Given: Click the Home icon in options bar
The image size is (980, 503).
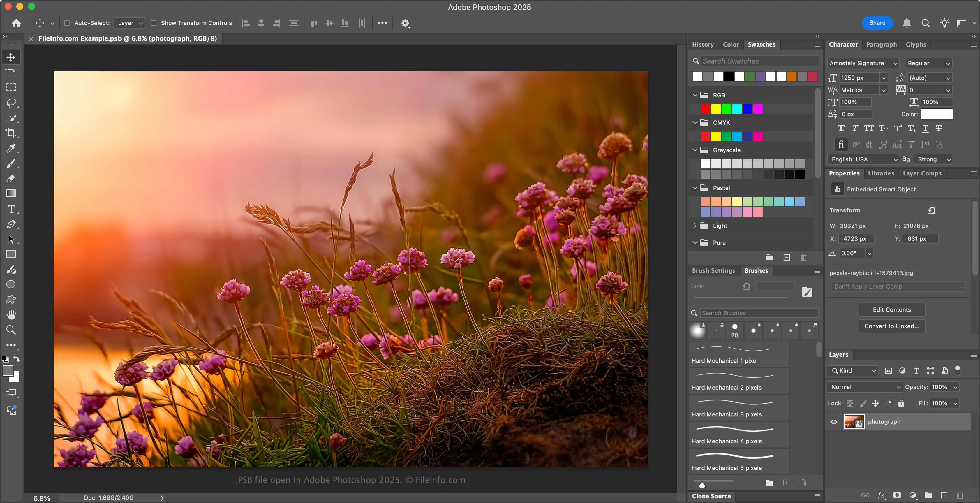Looking at the screenshot, I should pyautogui.click(x=16, y=23).
